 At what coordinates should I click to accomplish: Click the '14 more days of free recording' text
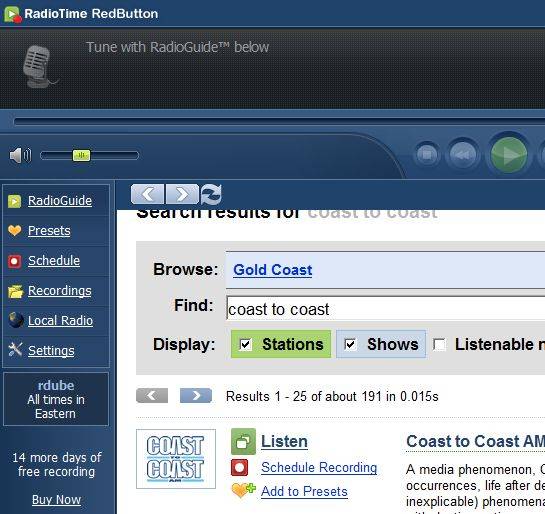[x=56, y=464]
